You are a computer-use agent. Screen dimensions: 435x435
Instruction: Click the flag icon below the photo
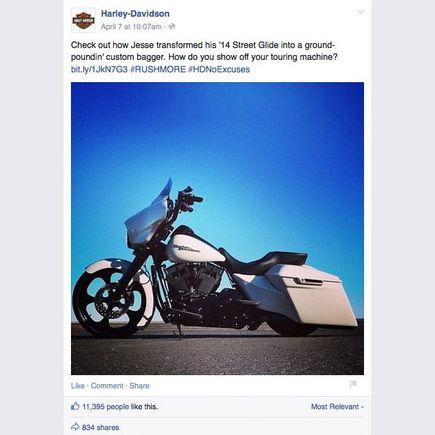point(353,385)
